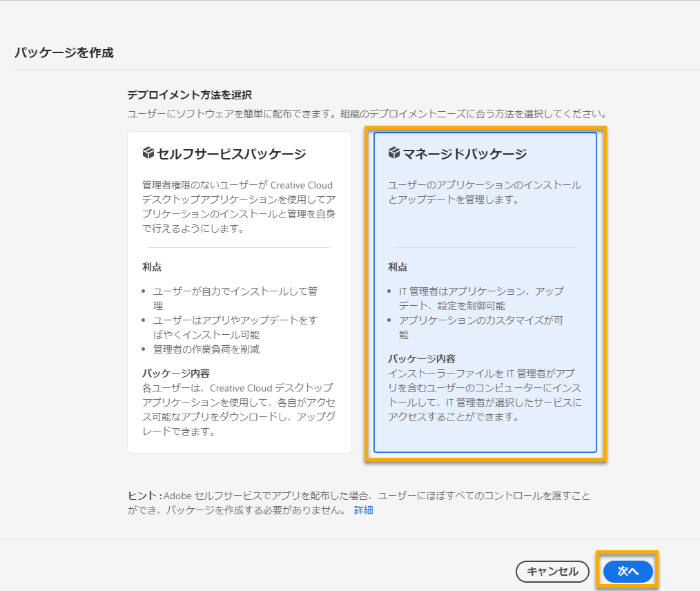Click 利点 heading in セルフサービス card

152,267
